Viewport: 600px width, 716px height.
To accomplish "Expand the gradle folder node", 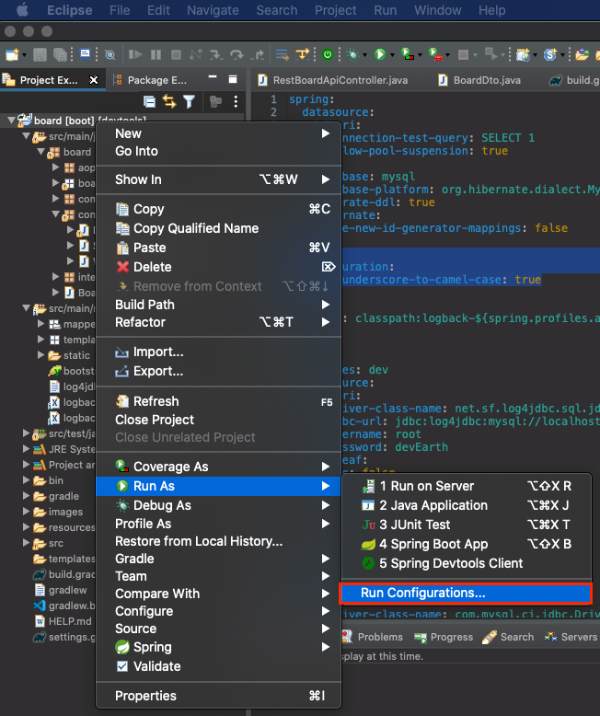I will click(x=26, y=496).
